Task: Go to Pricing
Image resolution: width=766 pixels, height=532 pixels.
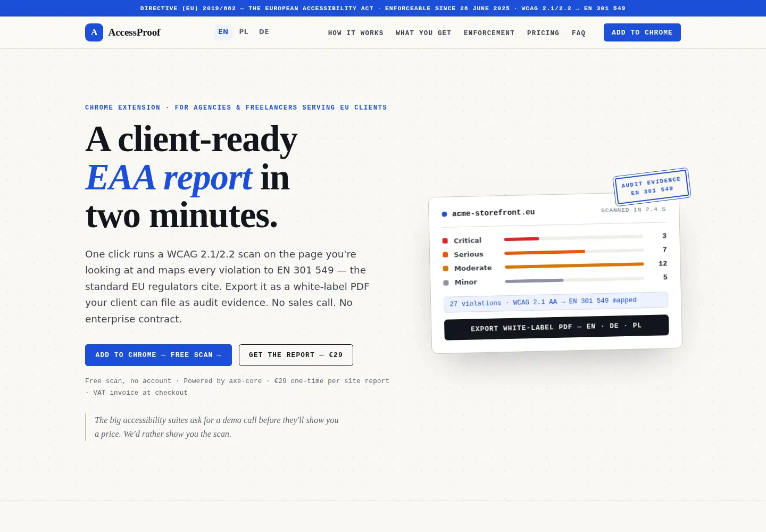Action: click(543, 33)
